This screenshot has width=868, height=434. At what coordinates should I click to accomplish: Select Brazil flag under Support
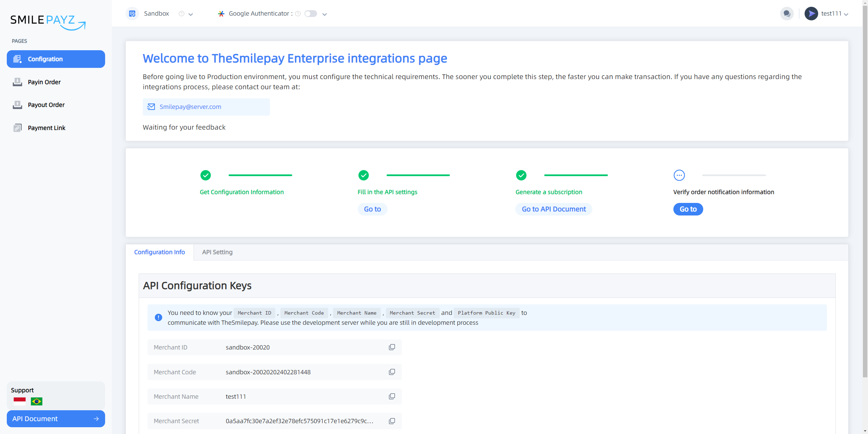37,401
